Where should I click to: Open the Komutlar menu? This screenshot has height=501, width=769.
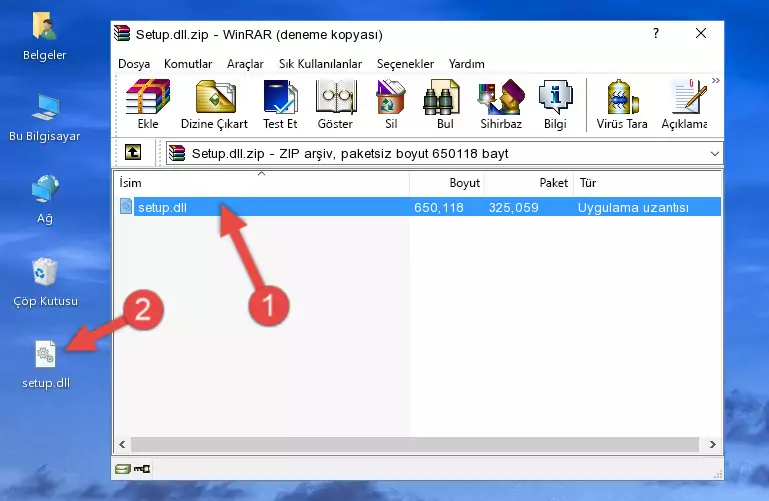(188, 64)
